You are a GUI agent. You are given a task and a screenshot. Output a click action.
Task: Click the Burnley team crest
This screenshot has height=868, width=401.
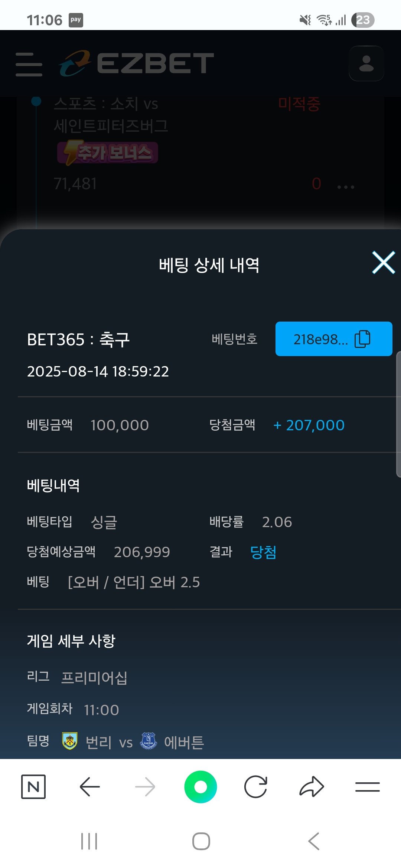(x=69, y=741)
